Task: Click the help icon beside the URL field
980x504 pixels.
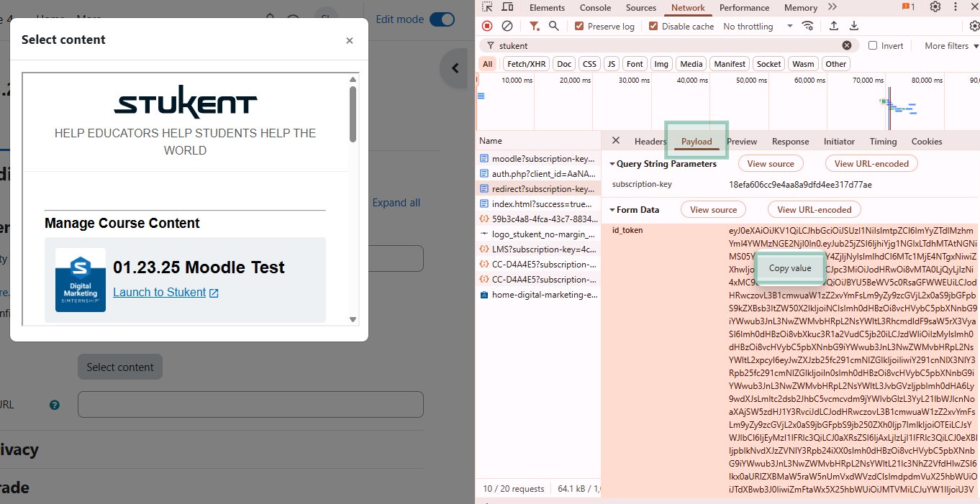Action: tap(55, 405)
